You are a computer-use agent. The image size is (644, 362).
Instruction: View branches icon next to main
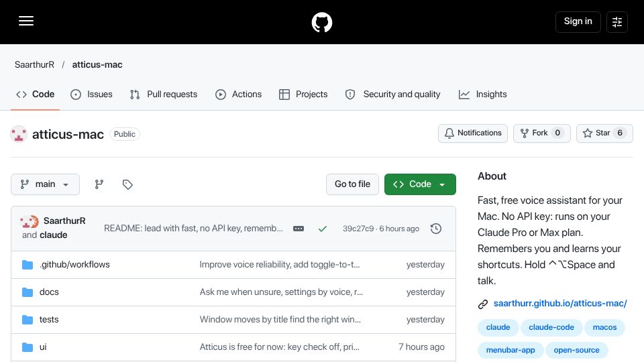[99, 184]
